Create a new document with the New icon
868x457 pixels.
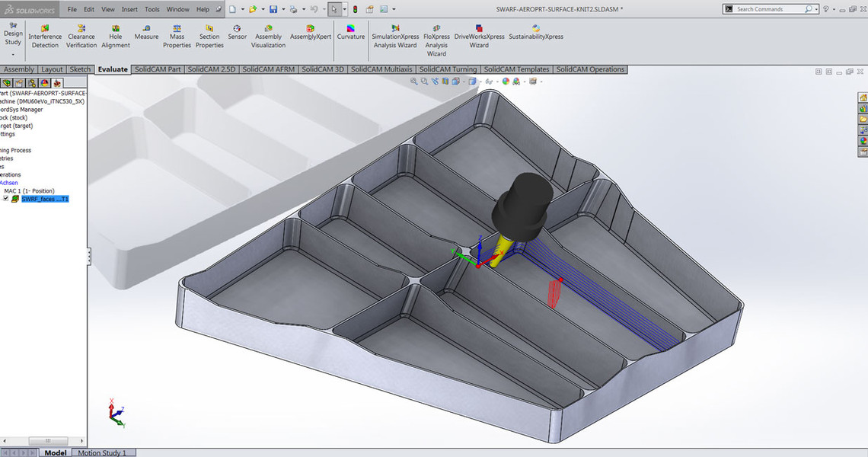232,9
